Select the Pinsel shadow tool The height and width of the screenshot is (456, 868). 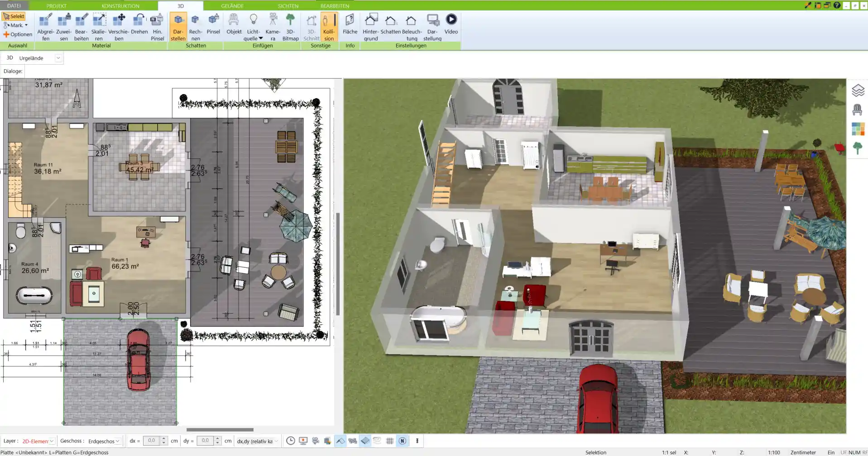pyautogui.click(x=213, y=24)
